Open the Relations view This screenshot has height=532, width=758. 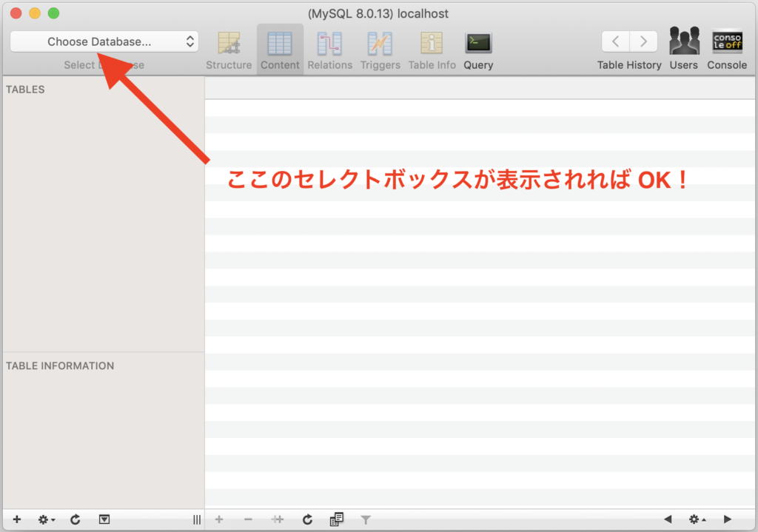point(329,44)
